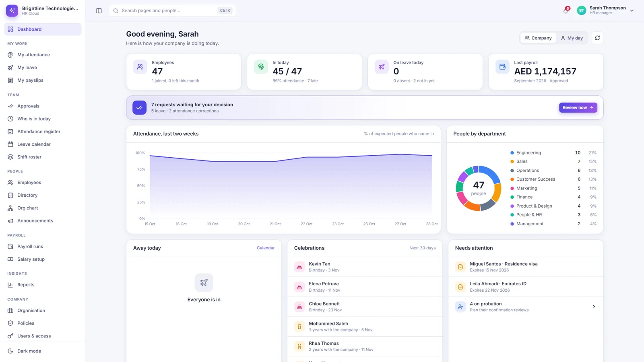Open the Calendar link in Away today

(x=266, y=248)
